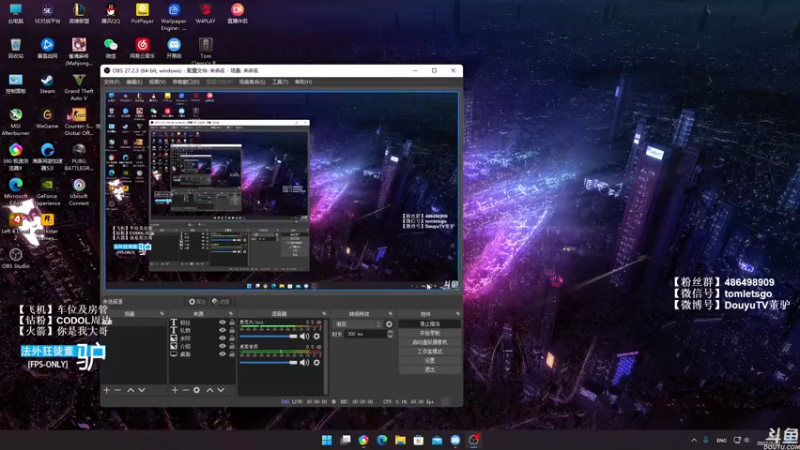Remove selected source with minus icon

click(186, 390)
